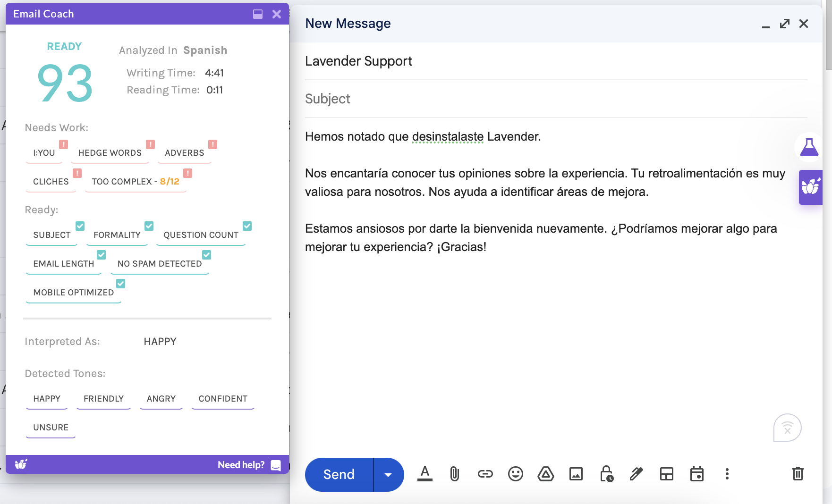Open more options three-dot menu

[727, 474]
